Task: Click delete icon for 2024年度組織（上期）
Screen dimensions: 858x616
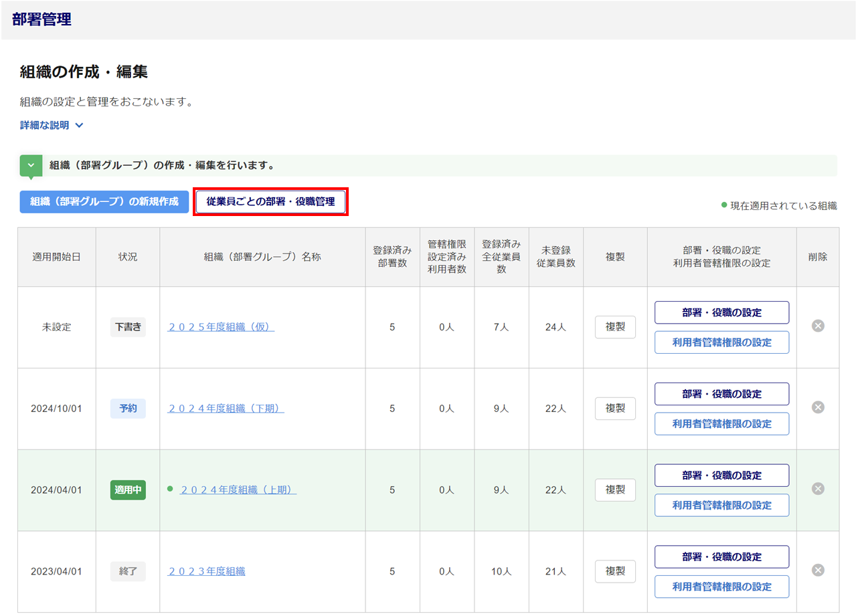Action: point(817,489)
